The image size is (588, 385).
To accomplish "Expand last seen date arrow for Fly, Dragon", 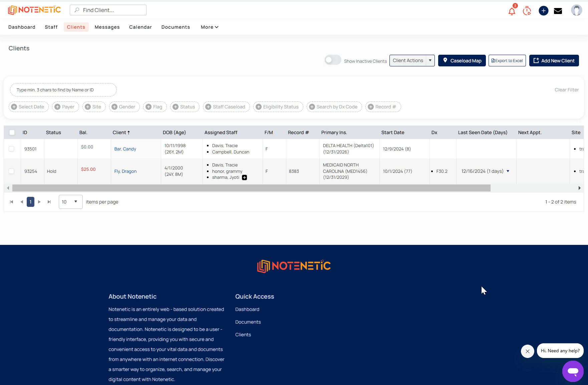I will click(x=508, y=171).
